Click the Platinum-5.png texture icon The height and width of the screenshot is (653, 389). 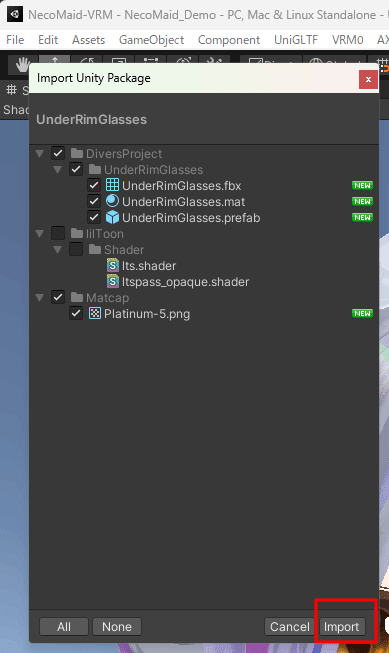point(95,313)
